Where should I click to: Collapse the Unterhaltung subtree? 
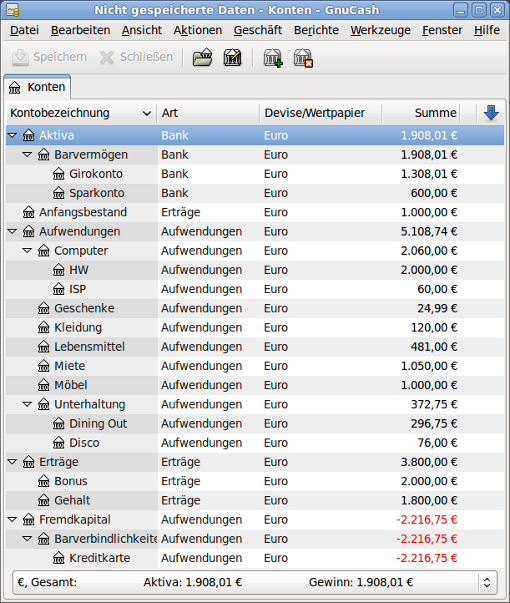click(x=27, y=405)
